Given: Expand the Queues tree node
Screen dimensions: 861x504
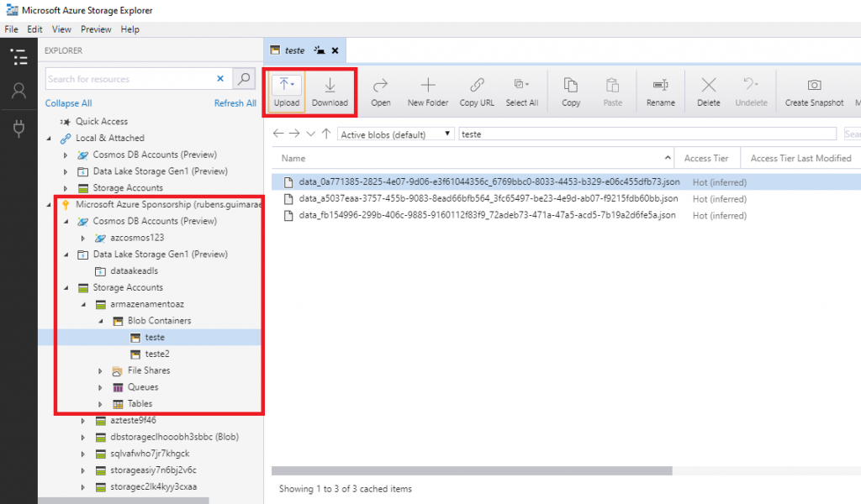Looking at the screenshot, I should [x=101, y=387].
